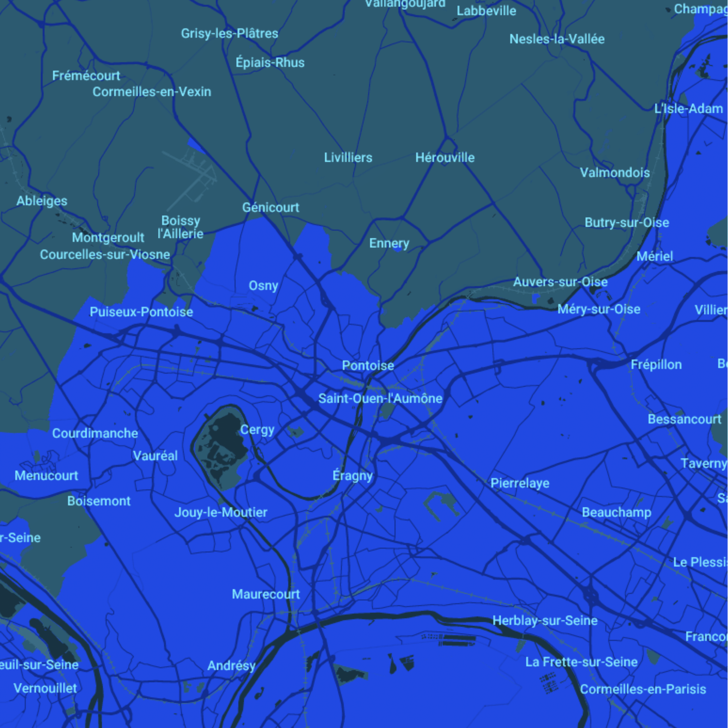Viewport: 728px width, 728px height.
Task: Click the Jouy-le-Moutier label
Action: pos(221,513)
